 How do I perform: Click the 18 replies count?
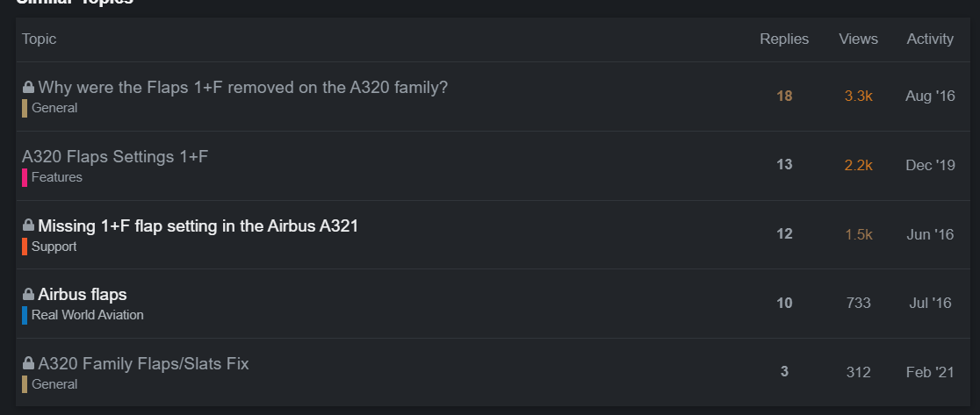[784, 97]
